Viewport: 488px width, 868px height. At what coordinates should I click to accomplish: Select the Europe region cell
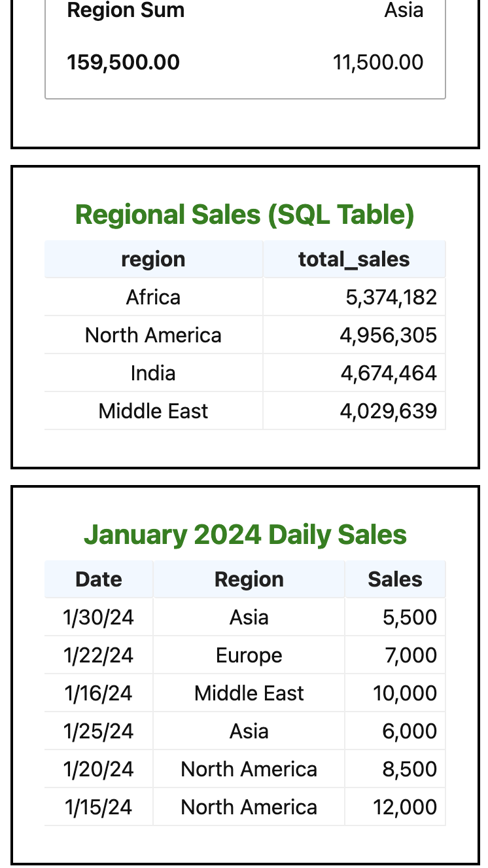pyautogui.click(x=249, y=655)
